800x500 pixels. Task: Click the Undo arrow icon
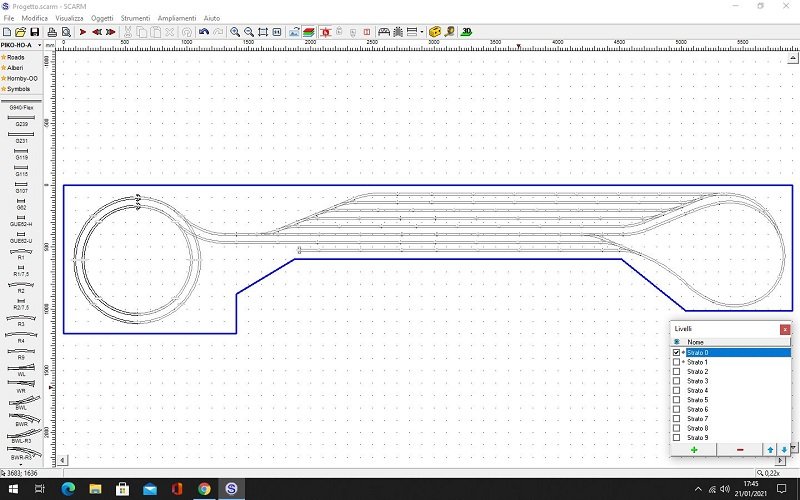coord(204,32)
